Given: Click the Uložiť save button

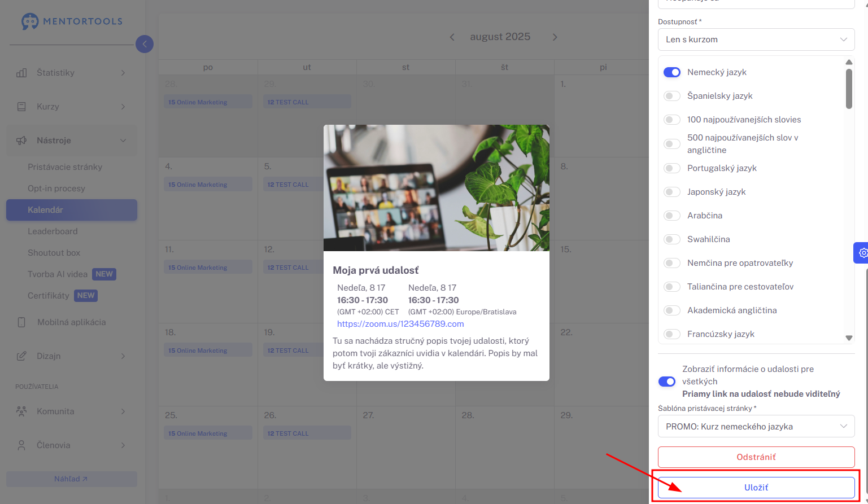Looking at the screenshot, I should click(756, 488).
